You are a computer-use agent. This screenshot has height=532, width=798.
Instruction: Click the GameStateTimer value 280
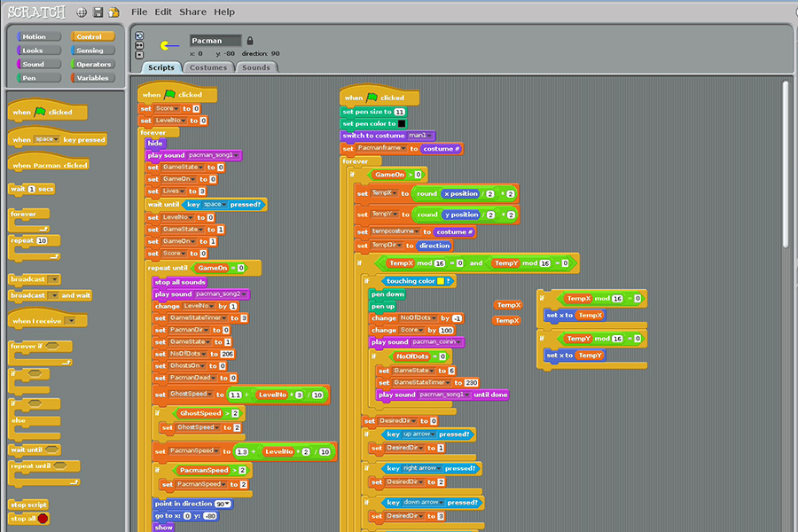click(472, 383)
